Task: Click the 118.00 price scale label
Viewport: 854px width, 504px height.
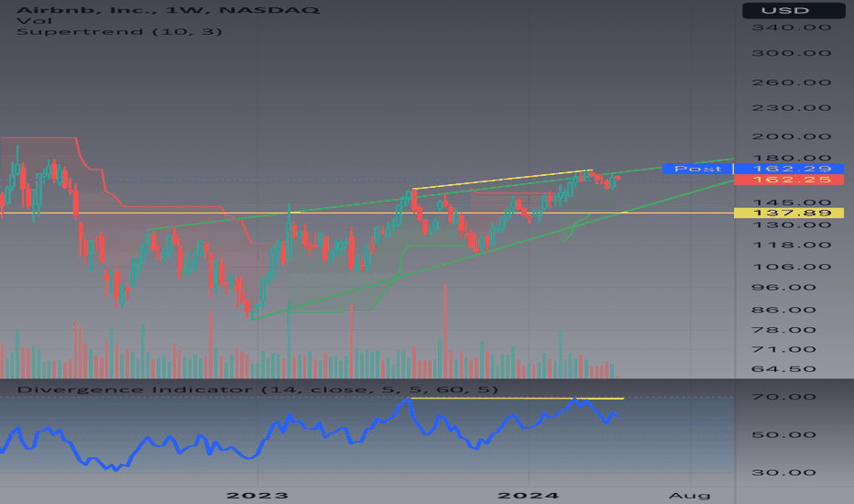Action: click(x=792, y=246)
